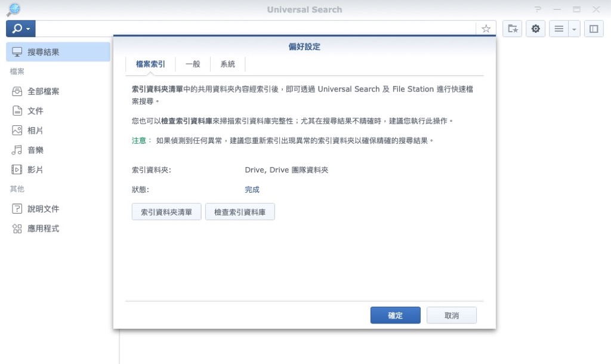Switch to the 系統 tab
Image resolution: width=611 pixels, height=364 pixels.
click(227, 64)
